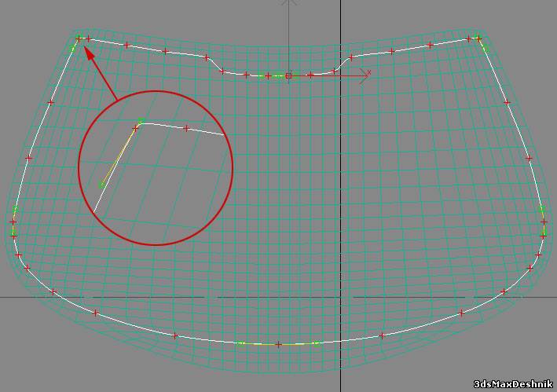Pick green Bezier handle left of bottom-center vertex
Screen dimensions: 557x392
click(x=241, y=343)
